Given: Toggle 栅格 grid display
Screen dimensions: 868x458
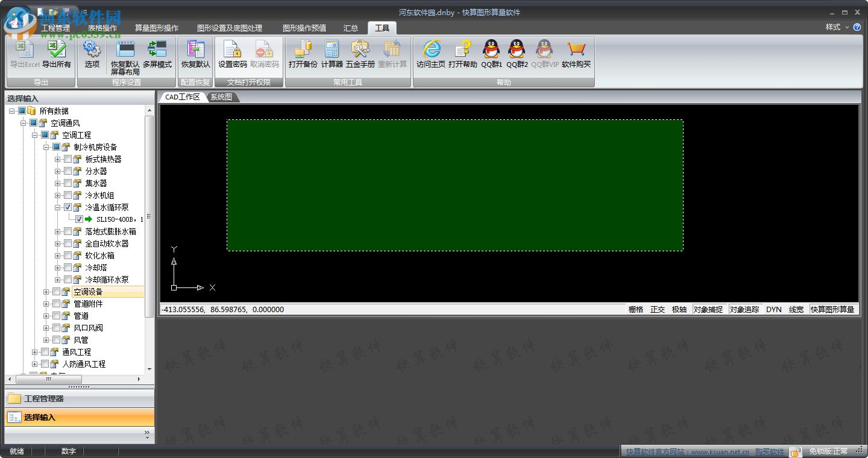Looking at the screenshot, I should pos(636,310).
